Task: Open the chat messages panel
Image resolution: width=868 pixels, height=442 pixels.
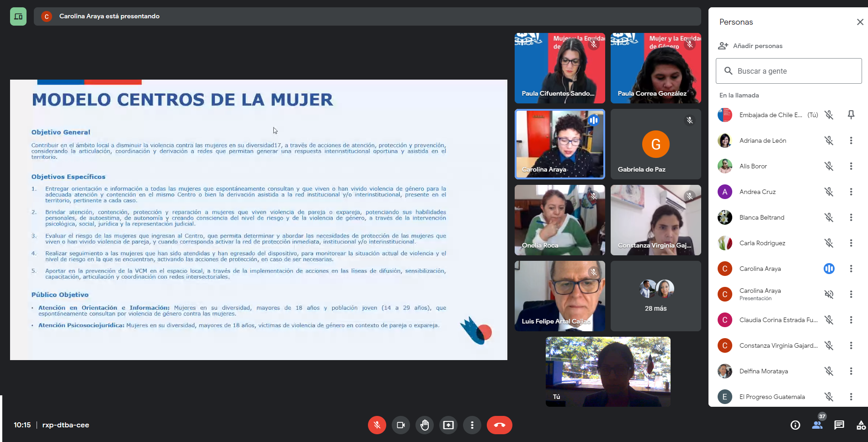Action: pos(839,425)
